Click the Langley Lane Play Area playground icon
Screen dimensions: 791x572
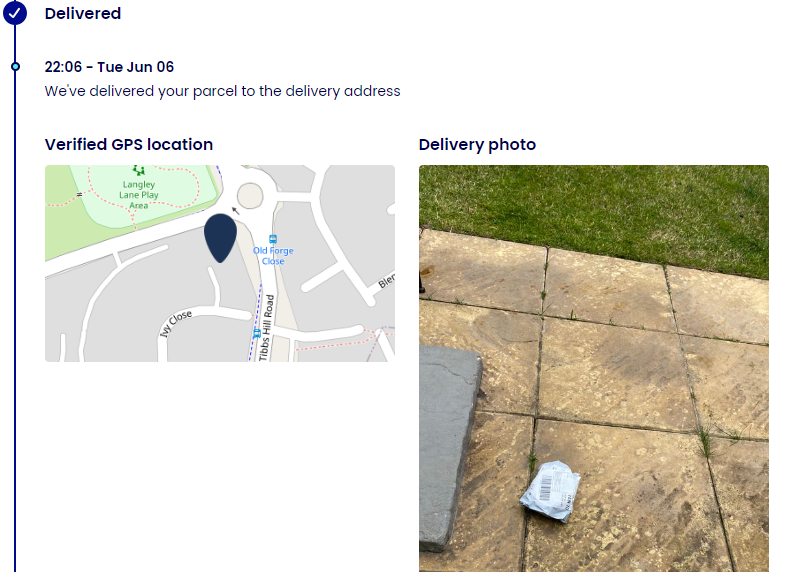[x=139, y=170]
